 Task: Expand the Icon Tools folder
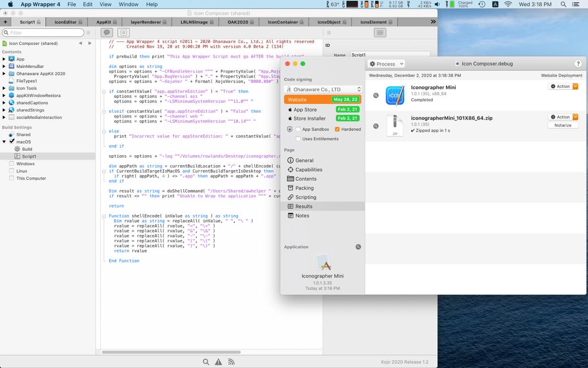4,88
